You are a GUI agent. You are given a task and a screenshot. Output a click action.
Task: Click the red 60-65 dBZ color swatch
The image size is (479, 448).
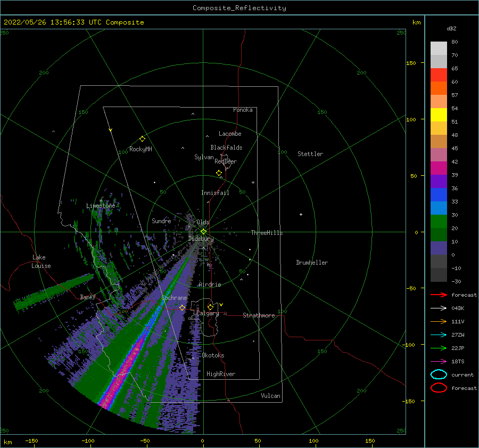click(439, 75)
